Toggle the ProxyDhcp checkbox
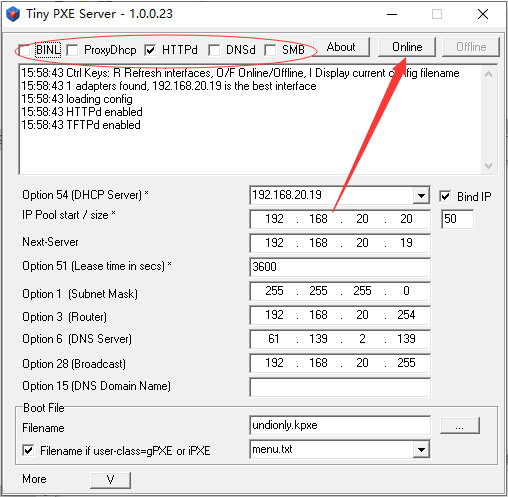 point(72,50)
